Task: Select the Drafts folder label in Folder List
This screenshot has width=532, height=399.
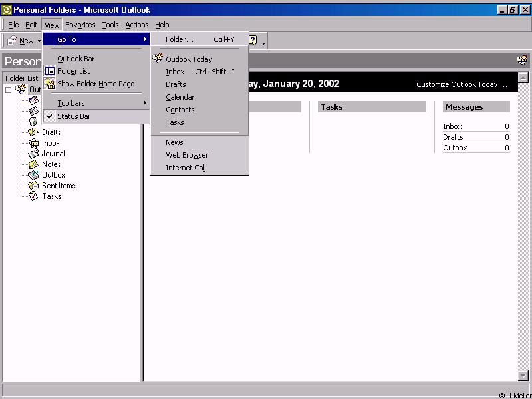Action: [x=51, y=132]
